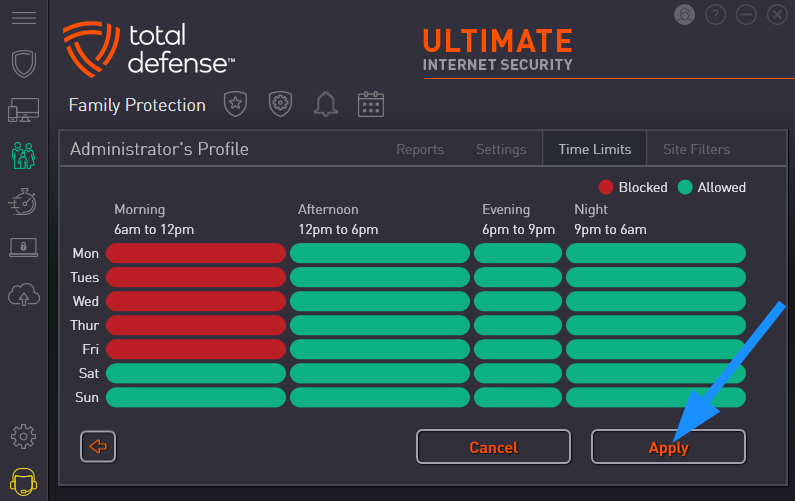This screenshot has height=501, width=795.
Task: Toggle Wednesday afternoon allowed slot
Action: point(380,301)
